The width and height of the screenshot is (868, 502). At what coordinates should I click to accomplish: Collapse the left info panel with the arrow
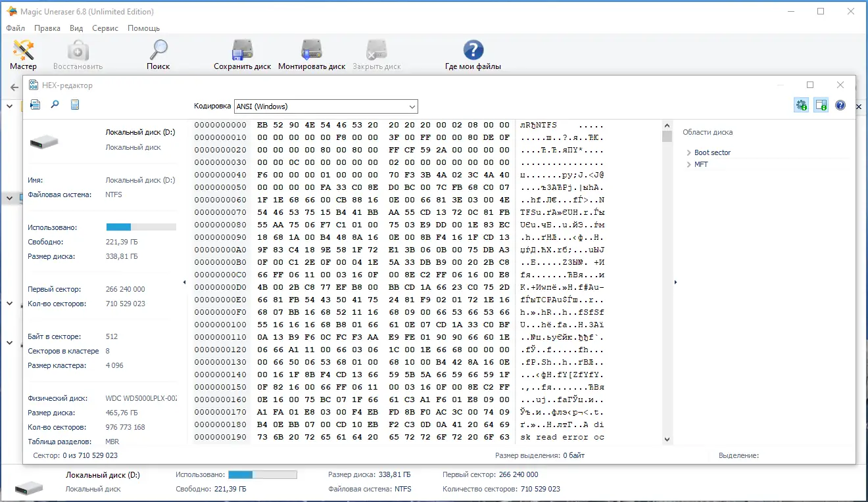pos(184,282)
